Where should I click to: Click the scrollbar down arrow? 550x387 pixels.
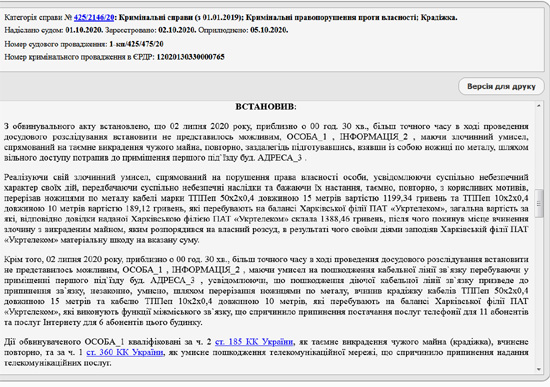point(539,369)
